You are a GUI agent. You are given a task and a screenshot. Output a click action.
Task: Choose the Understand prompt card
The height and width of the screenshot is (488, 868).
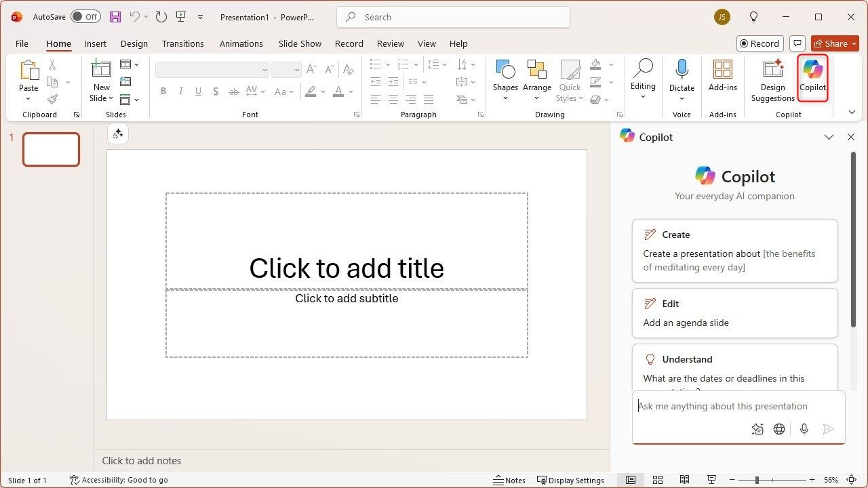tap(735, 367)
